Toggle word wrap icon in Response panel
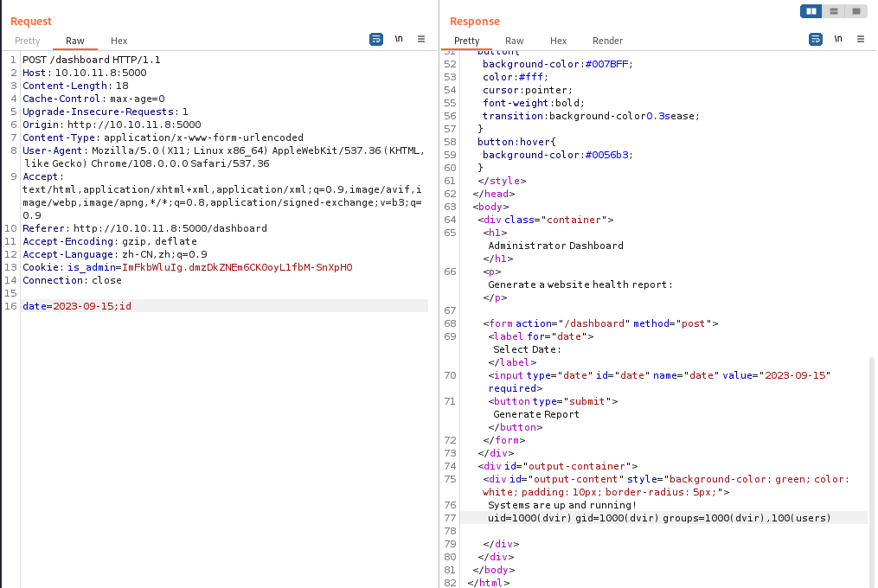 [x=816, y=39]
